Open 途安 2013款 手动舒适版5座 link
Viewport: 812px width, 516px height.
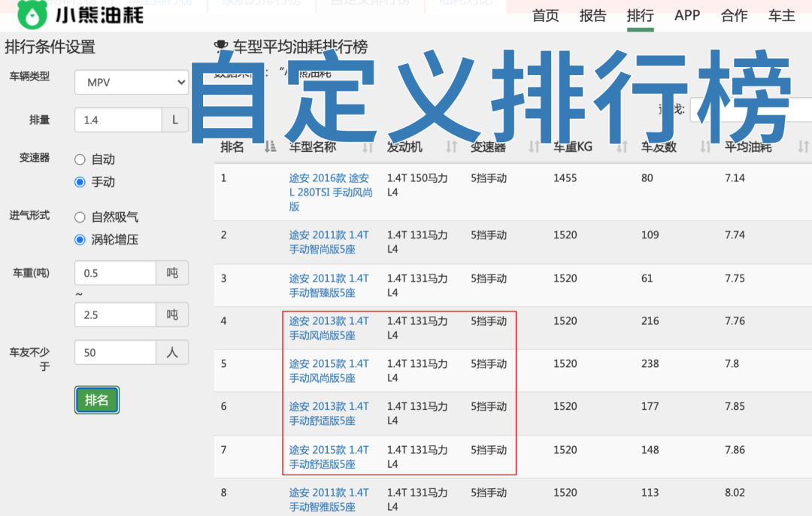pyautogui.click(x=329, y=414)
